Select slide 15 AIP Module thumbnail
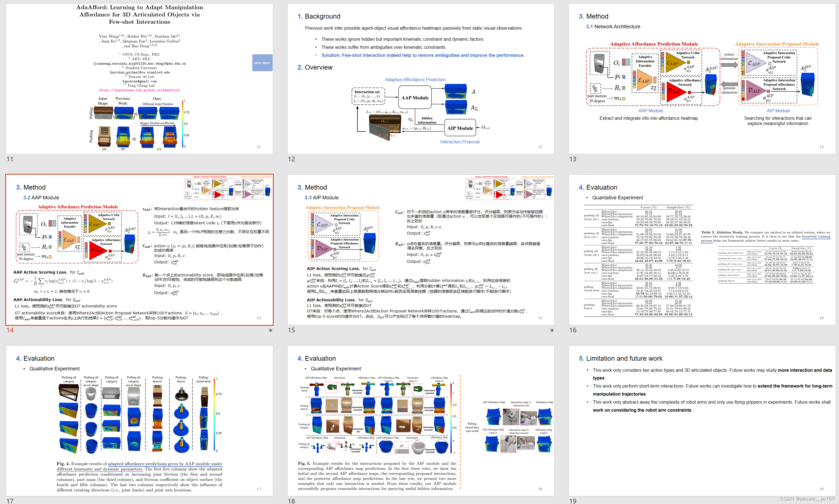Viewport: 839px width, 504px height. [421, 250]
